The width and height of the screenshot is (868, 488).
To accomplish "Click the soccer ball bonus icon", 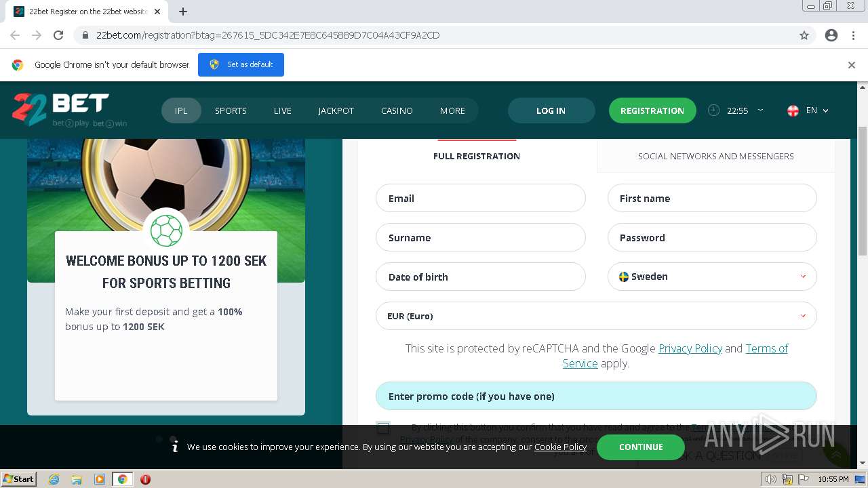I will click(166, 231).
